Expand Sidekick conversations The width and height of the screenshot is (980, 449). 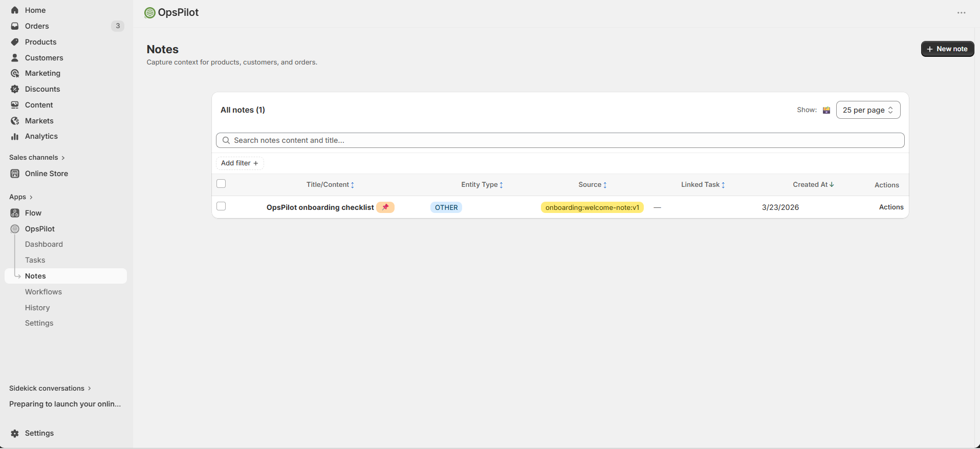[50, 389]
